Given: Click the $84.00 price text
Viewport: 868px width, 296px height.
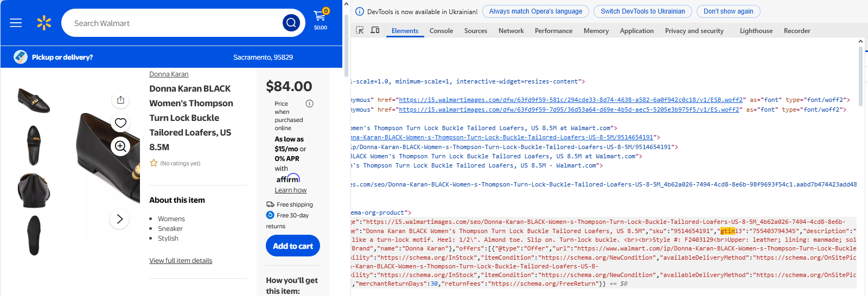Looking at the screenshot, I should [x=289, y=86].
